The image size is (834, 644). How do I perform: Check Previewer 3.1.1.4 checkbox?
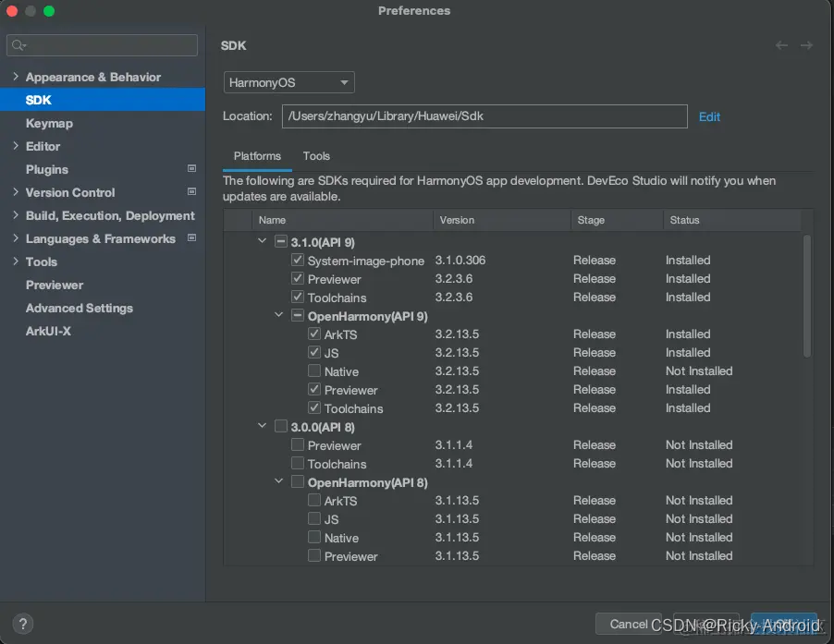(298, 444)
